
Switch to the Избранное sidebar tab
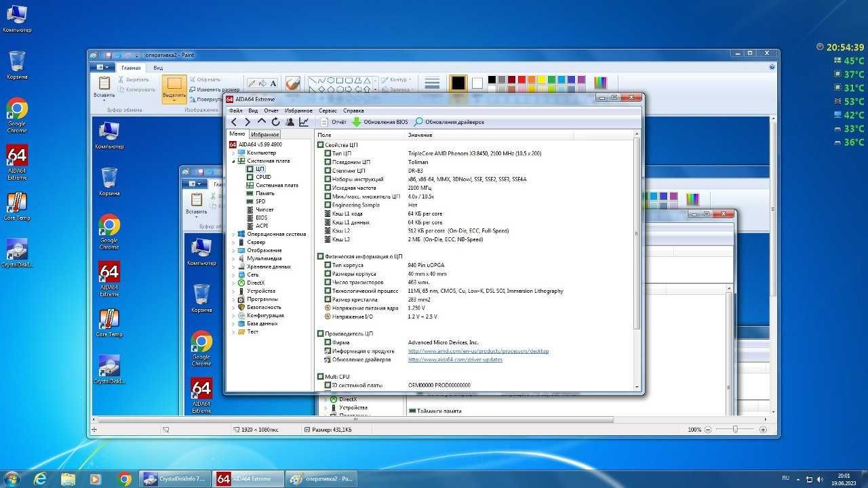coord(265,134)
